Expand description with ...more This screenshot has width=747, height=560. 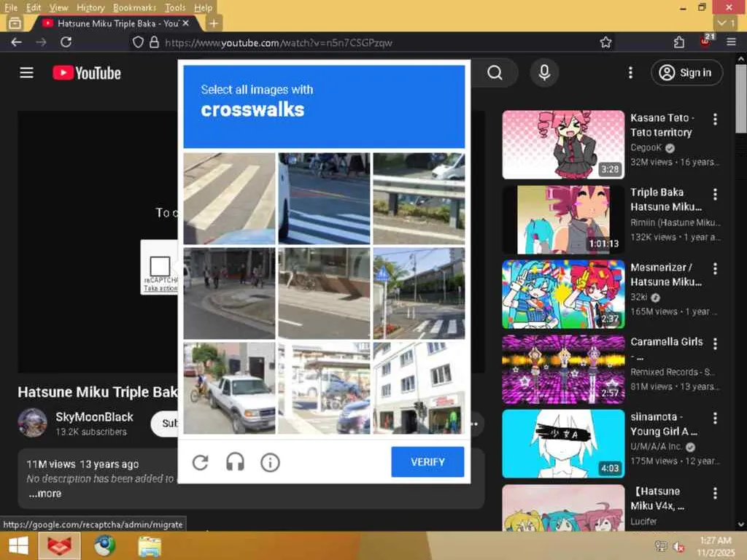click(44, 494)
